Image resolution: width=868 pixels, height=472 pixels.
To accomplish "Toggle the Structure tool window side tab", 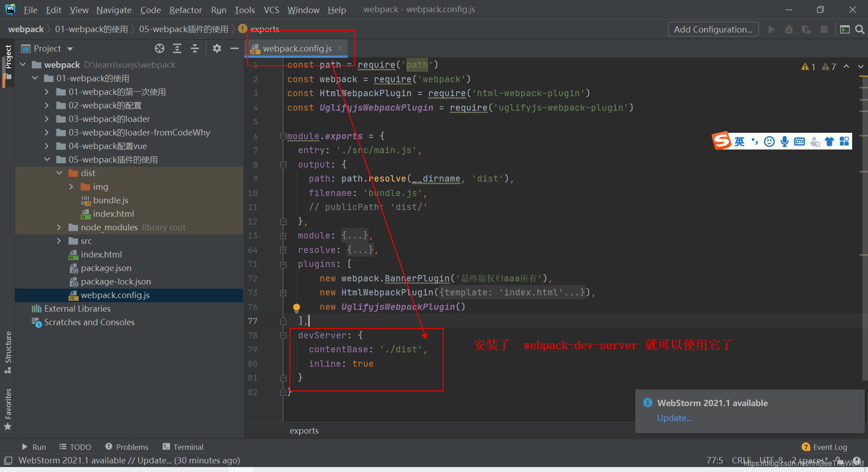I will [x=8, y=352].
